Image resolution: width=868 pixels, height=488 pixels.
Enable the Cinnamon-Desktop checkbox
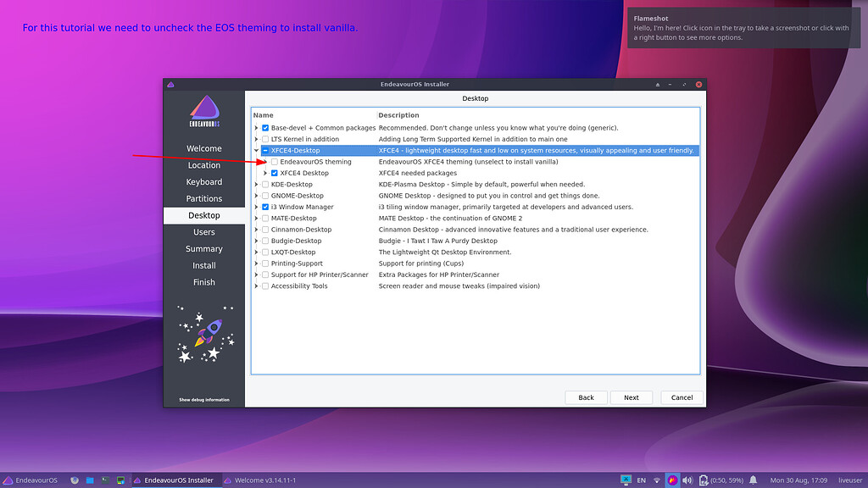[x=265, y=230]
